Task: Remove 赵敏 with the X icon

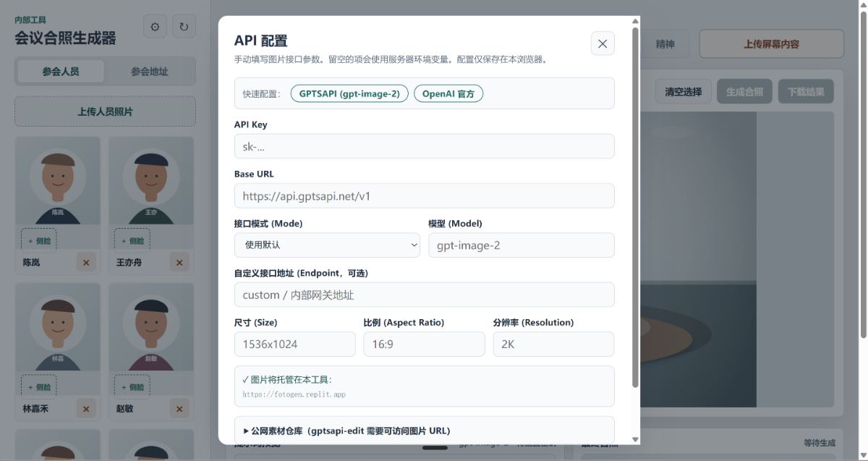Action: click(x=180, y=408)
